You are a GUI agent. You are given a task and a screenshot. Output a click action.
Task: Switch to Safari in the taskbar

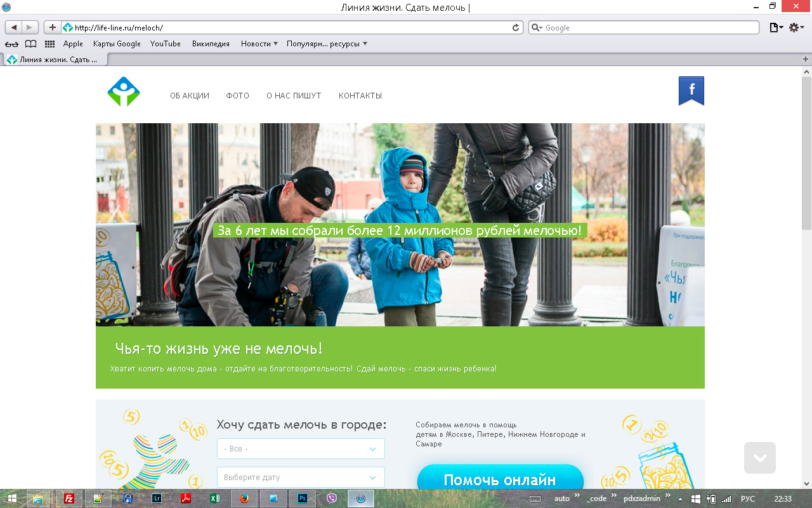click(x=361, y=498)
